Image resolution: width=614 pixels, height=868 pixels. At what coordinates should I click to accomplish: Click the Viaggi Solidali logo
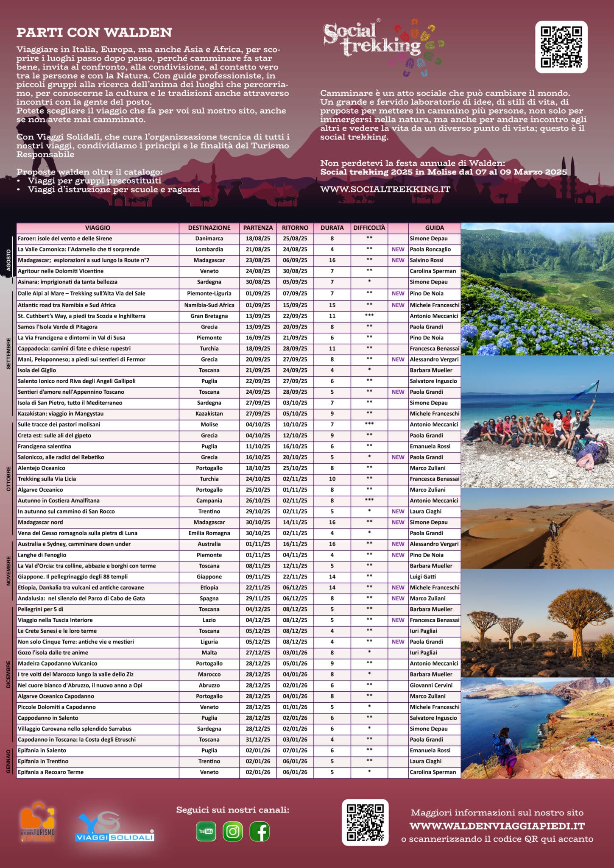(x=115, y=826)
